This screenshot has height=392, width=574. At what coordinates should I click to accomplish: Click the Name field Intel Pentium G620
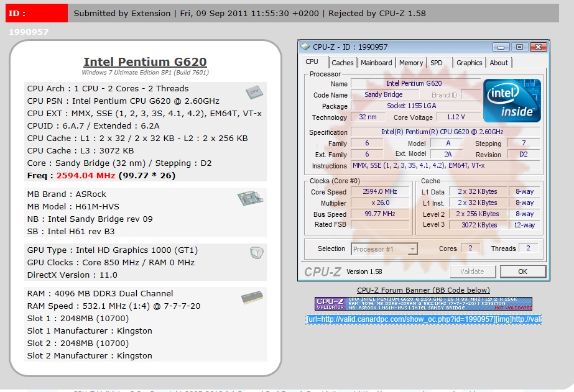coord(415,83)
